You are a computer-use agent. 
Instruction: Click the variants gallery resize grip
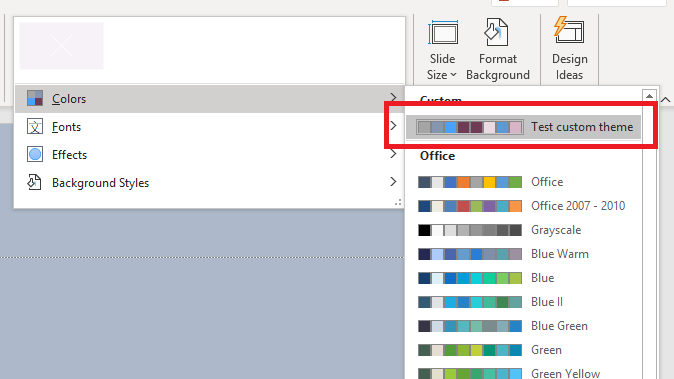pos(398,202)
